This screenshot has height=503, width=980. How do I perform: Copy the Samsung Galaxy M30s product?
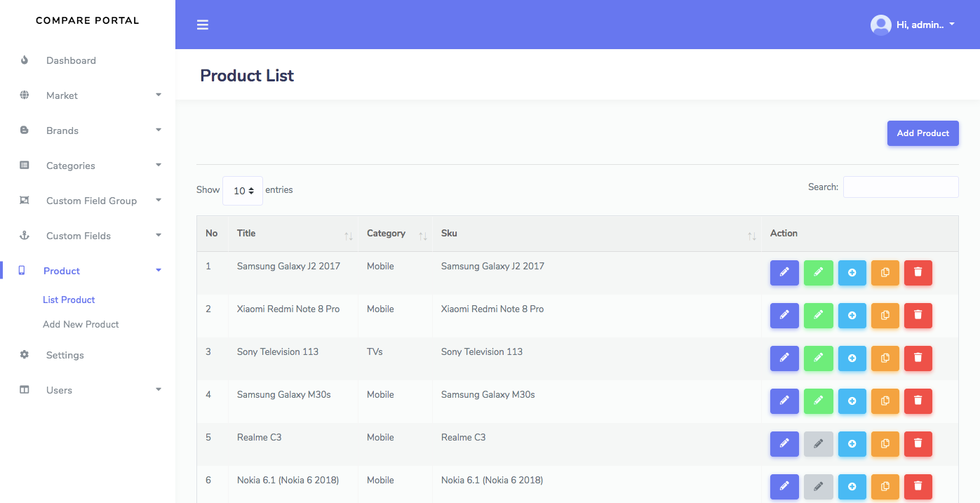(885, 401)
